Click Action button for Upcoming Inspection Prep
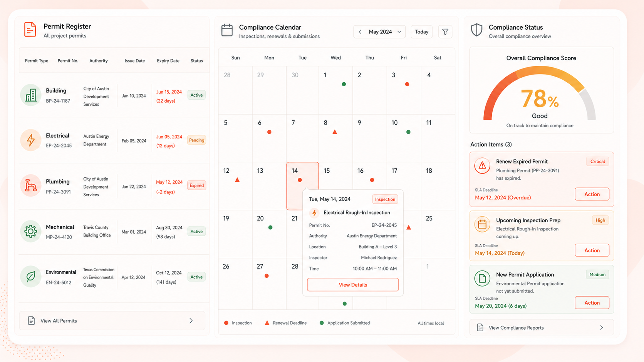644x362 pixels. click(x=592, y=250)
